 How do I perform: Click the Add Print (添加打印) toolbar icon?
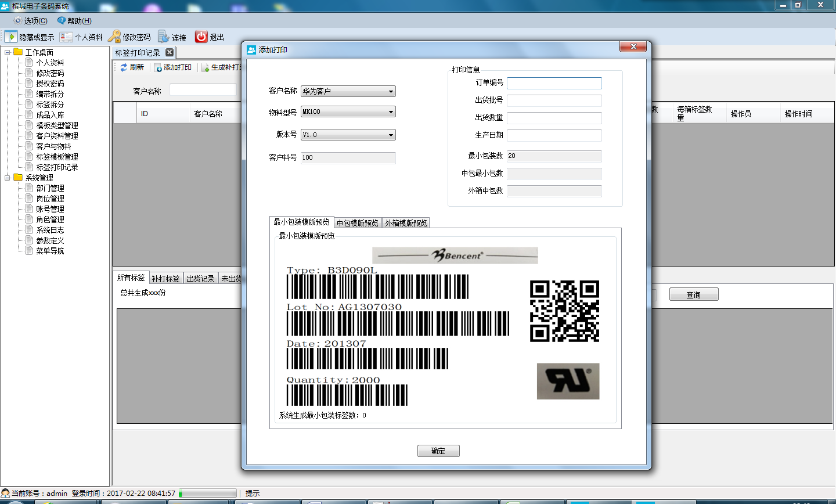pyautogui.click(x=158, y=68)
